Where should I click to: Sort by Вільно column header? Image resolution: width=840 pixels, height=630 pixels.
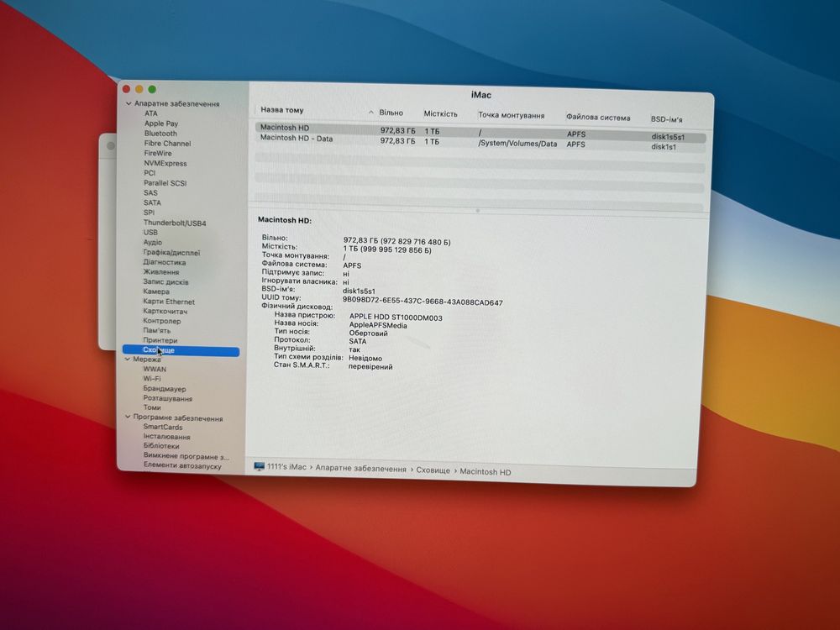click(x=391, y=113)
